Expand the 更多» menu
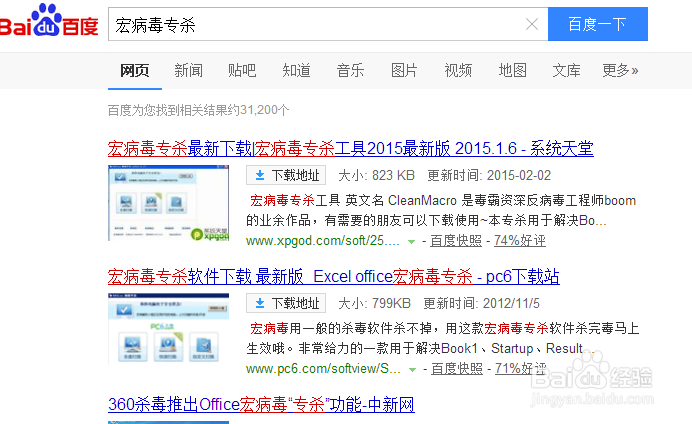This screenshot has height=424, width=692. pos(620,70)
